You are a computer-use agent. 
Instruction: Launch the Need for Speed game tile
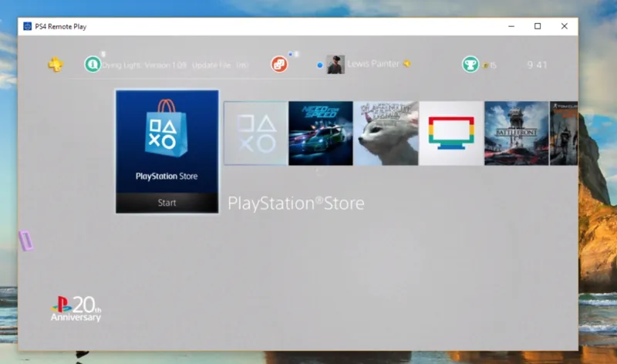[x=321, y=133]
